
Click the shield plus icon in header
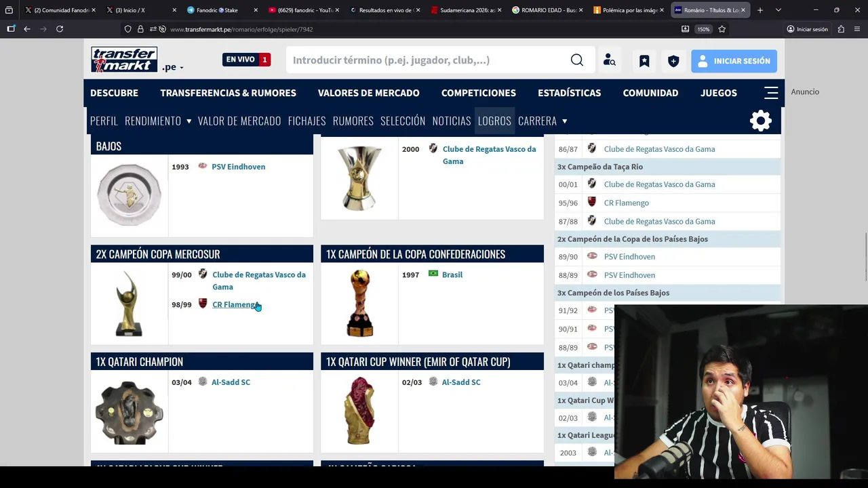pyautogui.click(x=673, y=61)
